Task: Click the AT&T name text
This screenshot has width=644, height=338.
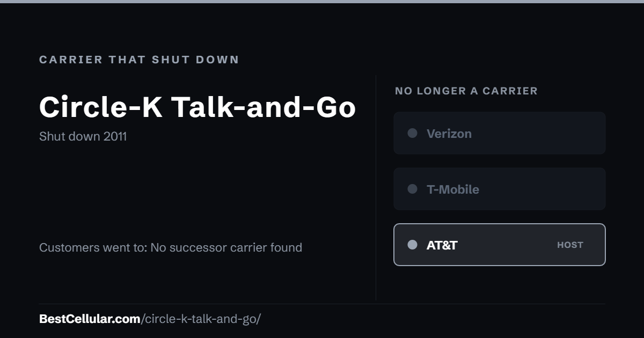Action: tap(442, 245)
